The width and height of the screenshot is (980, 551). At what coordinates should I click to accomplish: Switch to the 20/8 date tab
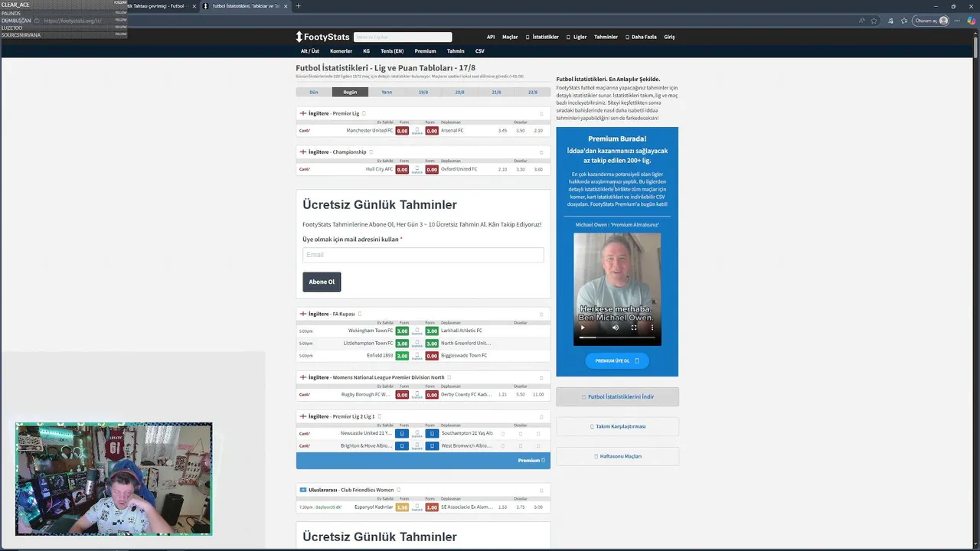(459, 92)
